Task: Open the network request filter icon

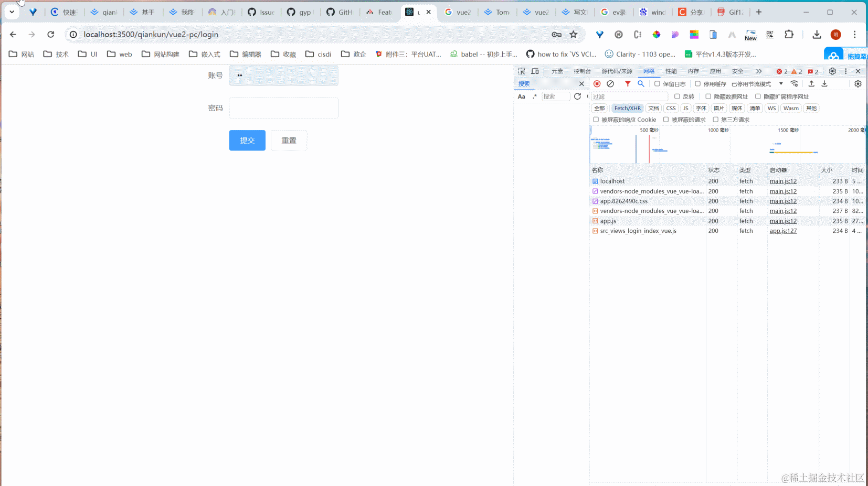Action: [627, 83]
